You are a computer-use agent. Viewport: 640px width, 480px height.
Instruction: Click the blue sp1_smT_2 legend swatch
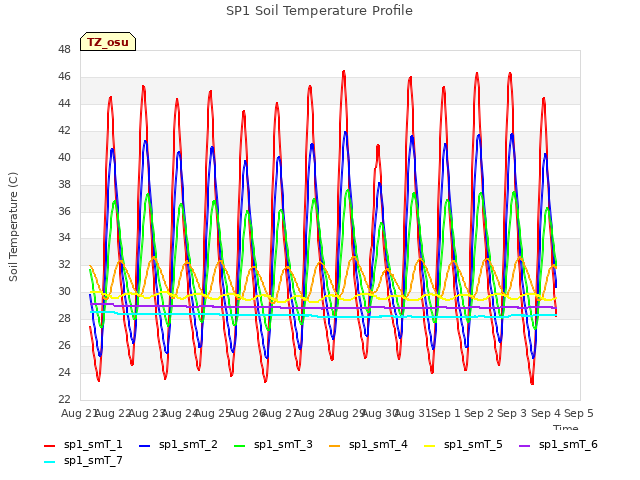[144, 446]
